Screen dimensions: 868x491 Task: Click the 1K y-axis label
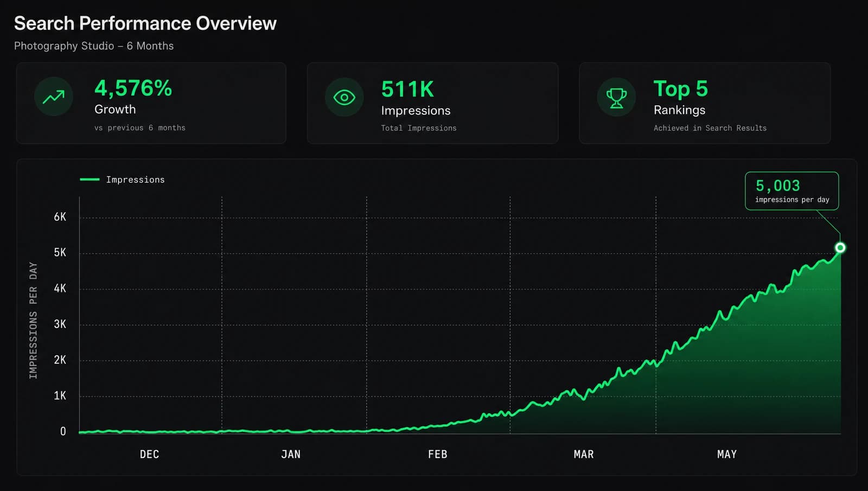pyautogui.click(x=60, y=396)
